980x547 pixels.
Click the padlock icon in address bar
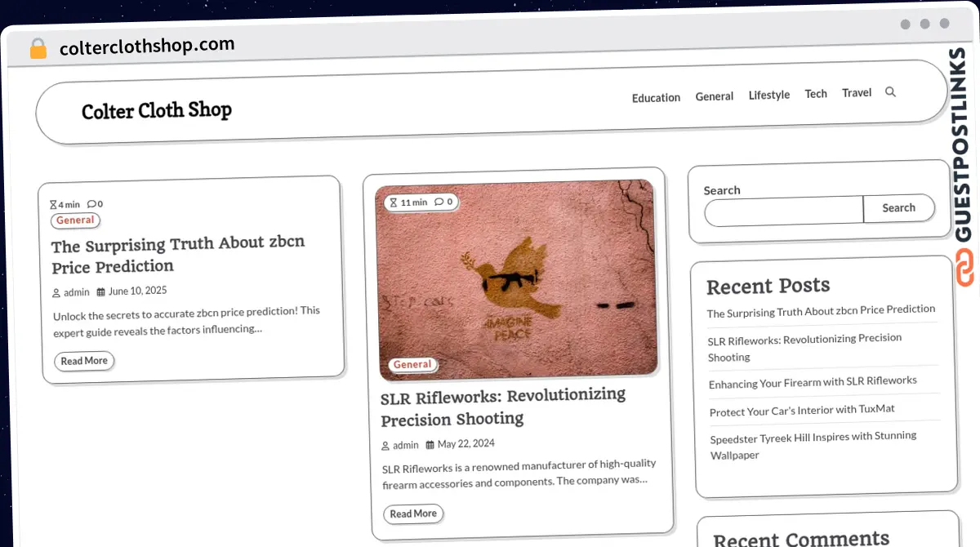38,49
